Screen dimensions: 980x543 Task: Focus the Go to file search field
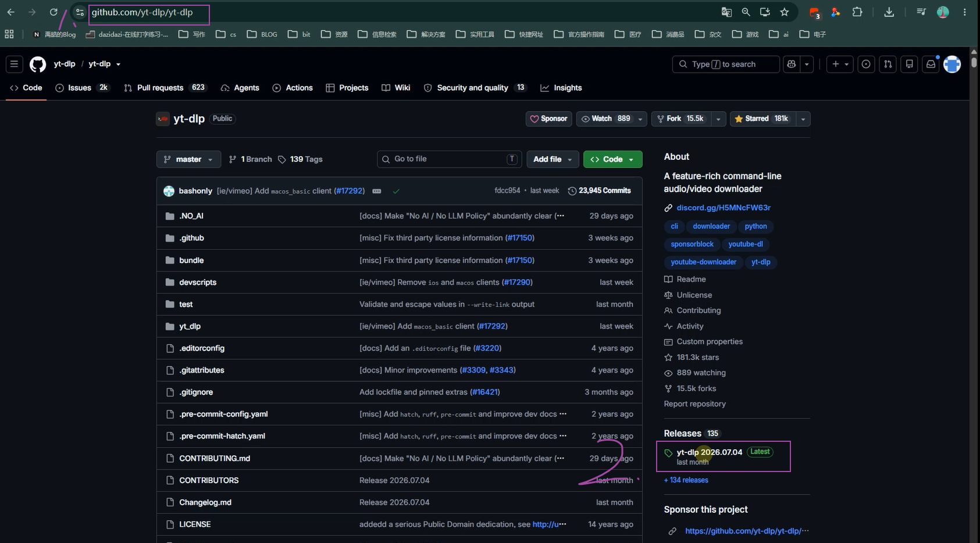(449, 159)
